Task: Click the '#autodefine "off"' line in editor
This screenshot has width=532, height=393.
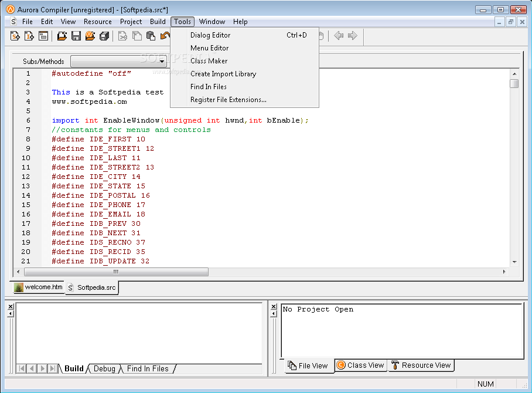Action: tap(91, 73)
